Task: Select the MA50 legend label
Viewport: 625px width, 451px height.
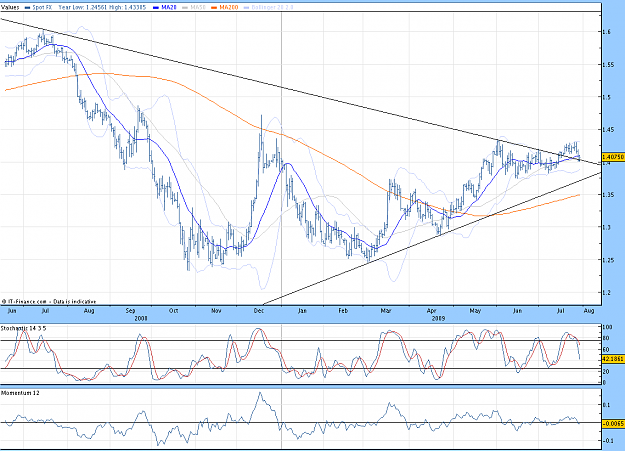Action: click(x=199, y=7)
